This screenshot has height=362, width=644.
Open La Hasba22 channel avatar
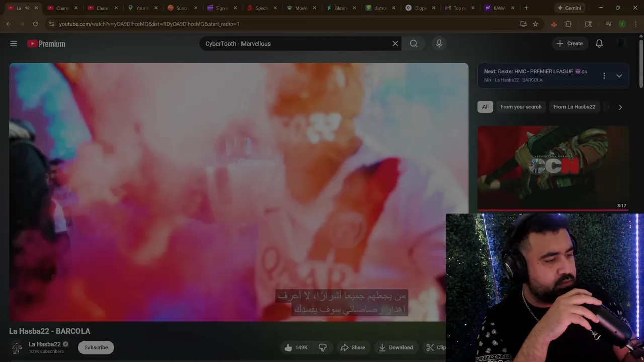[17, 347]
